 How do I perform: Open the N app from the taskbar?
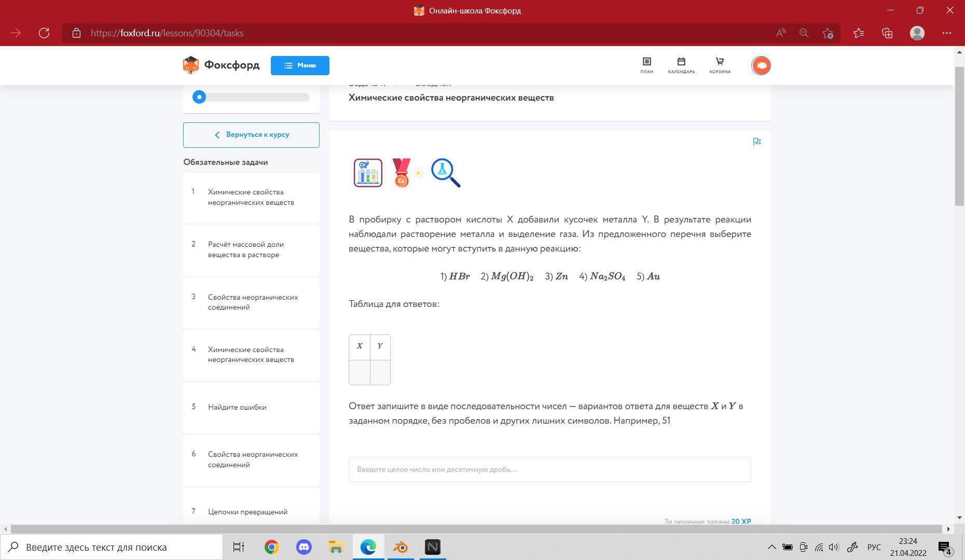[433, 547]
